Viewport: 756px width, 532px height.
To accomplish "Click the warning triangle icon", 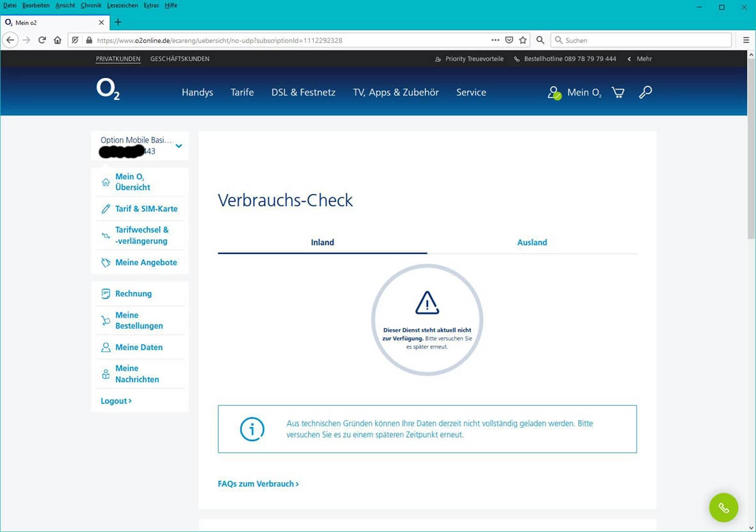I will (x=427, y=303).
